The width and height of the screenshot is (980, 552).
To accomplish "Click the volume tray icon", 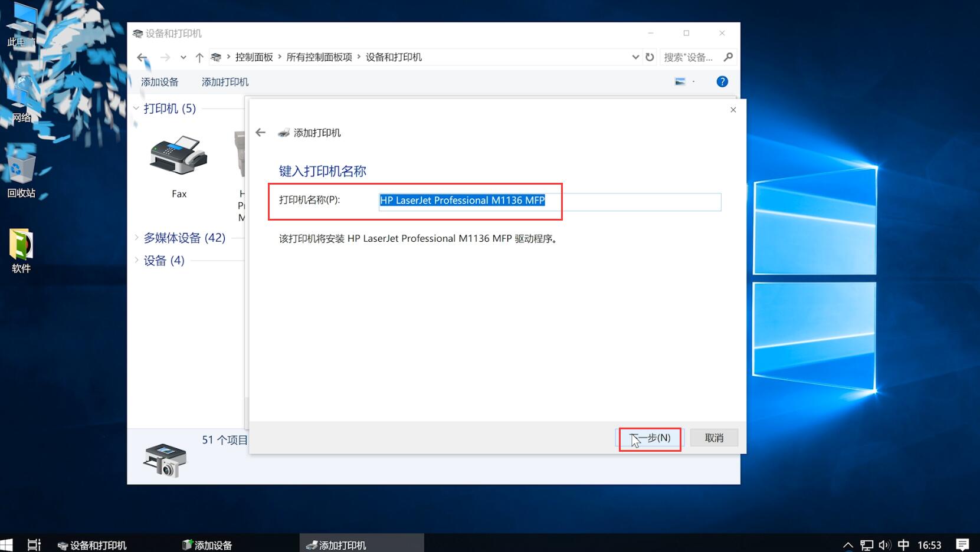I will tap(884, 545).
